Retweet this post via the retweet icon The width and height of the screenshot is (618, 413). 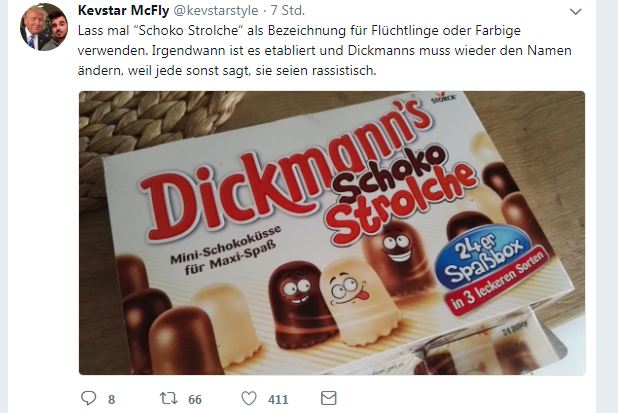tap(169, 398)
